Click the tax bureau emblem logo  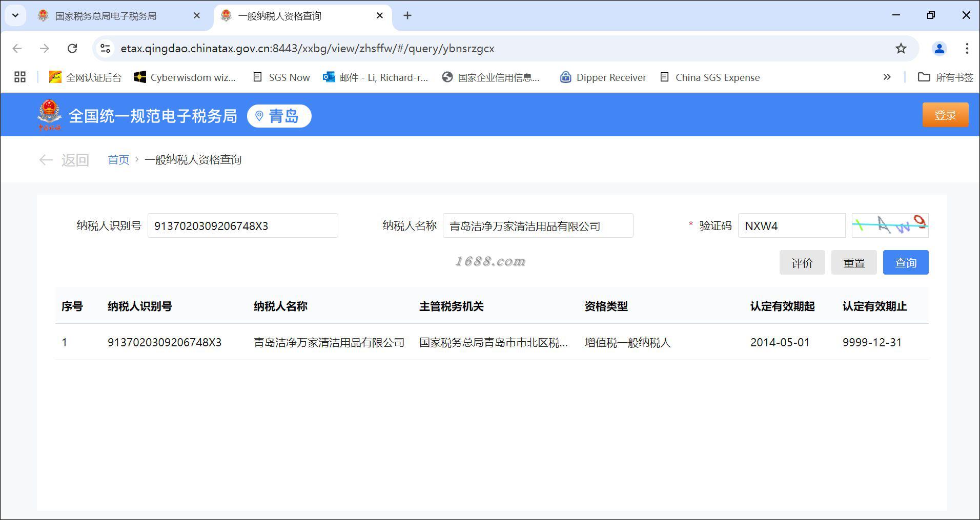(x=49, y=115)
